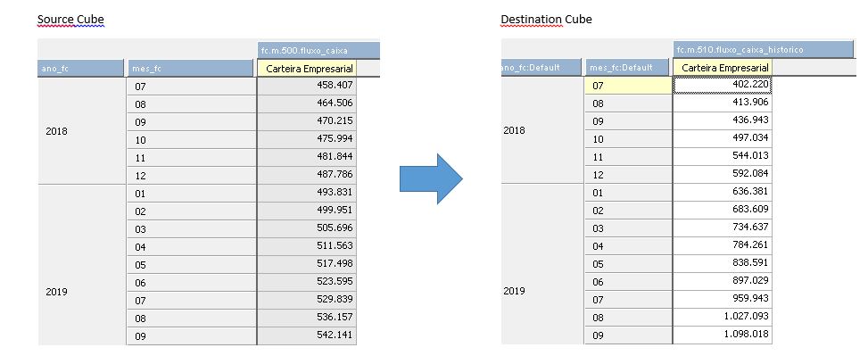Click the ano_fc:Default header in destination cube
The image size is (868, 356).
(541, 67)
